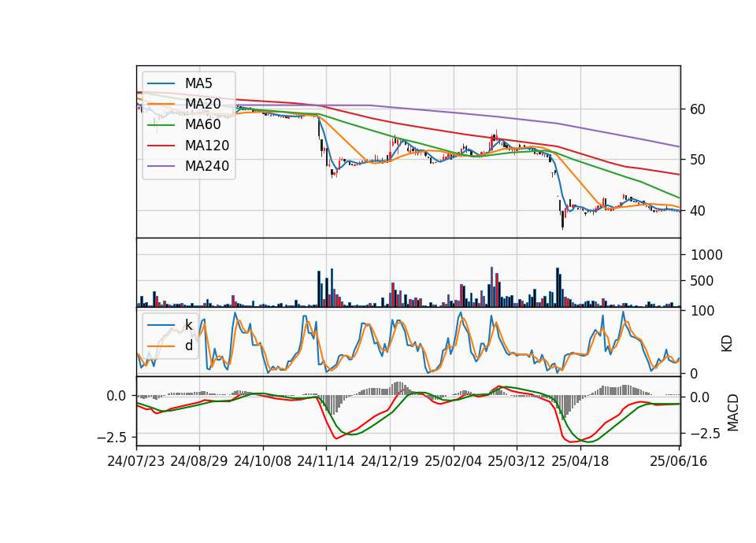
Task: Click the MACD axis title
Action: pos(733,412)
